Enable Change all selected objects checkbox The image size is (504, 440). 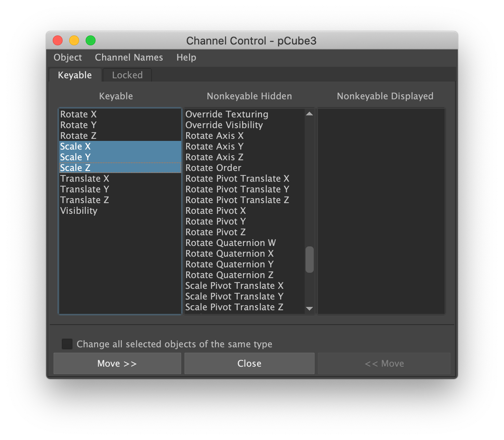67,344
